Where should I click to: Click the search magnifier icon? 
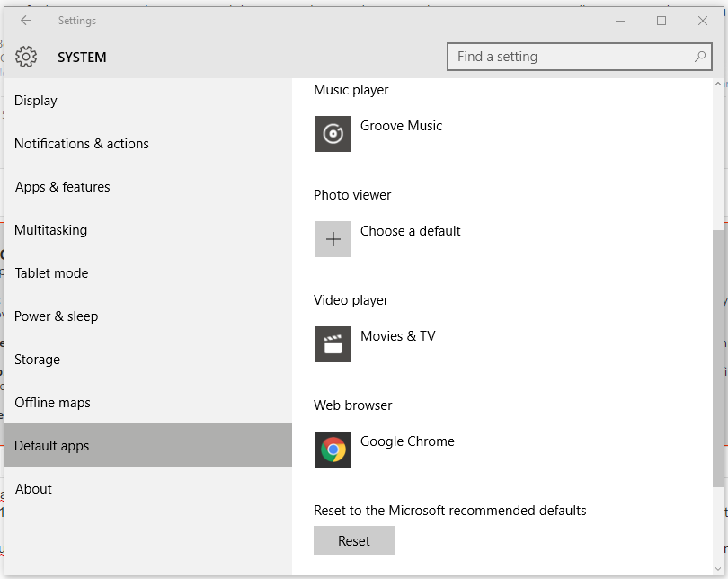click(x=699, y=57)
